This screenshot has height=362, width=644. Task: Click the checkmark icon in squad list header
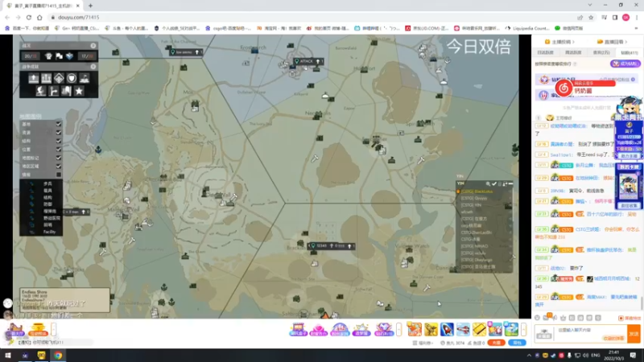(494, 184)
